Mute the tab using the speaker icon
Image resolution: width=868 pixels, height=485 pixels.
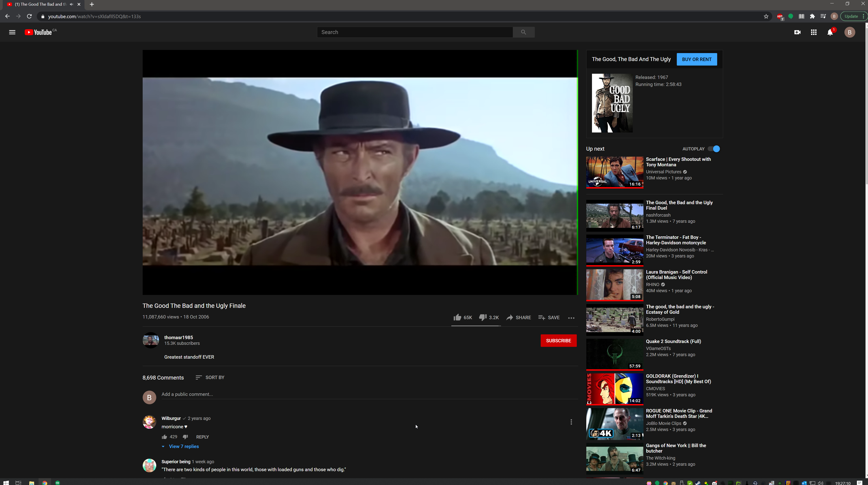pos(71,4)
